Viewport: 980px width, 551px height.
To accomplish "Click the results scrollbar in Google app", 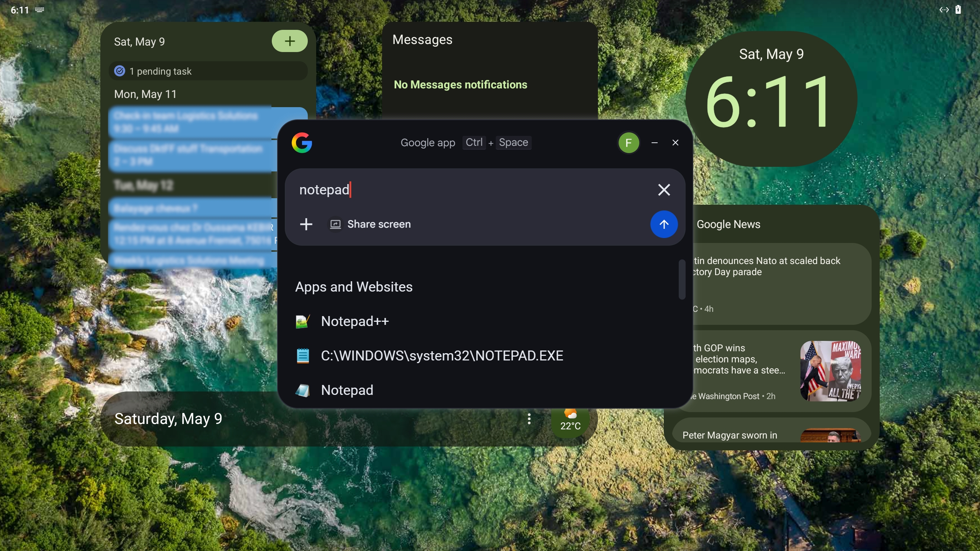I will click(682, 279).
